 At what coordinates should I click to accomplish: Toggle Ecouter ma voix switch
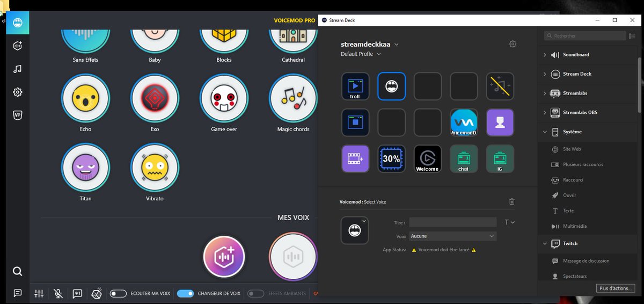(x=118, y=294)
